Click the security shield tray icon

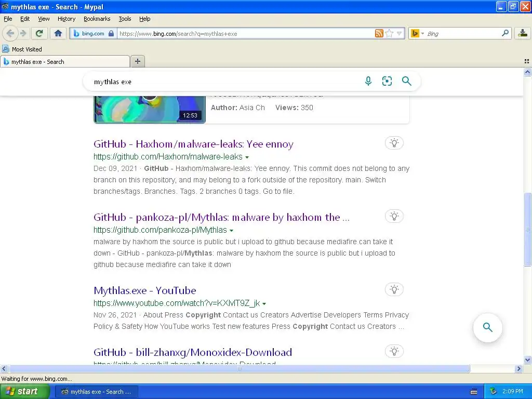494,391
